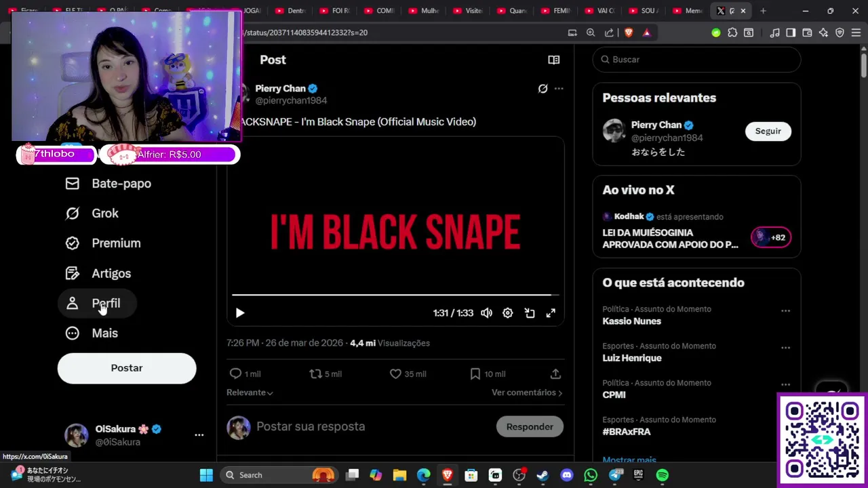The height and width of the screenshot is (488, 868).
Task: Click the Brave Rewards triangle icon
Action: (x=646, y=33)
